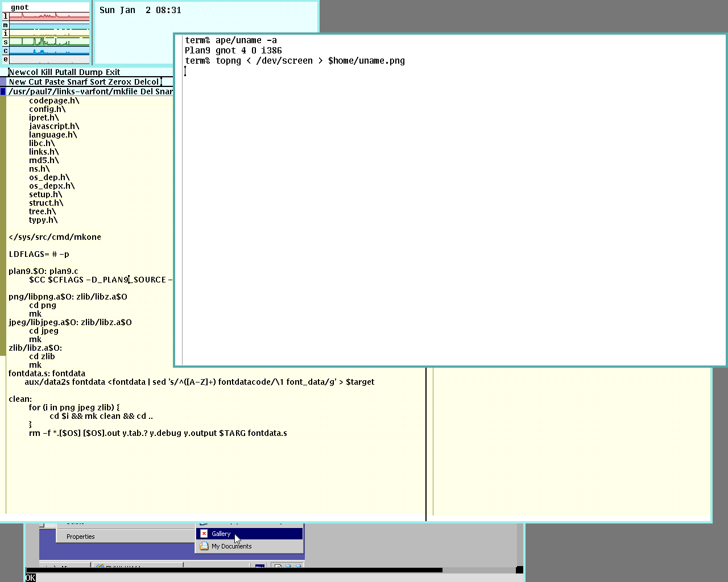The height and width of the screenshot is (582, 728).
Task: Click the My Documents folder icon
Action: (204, 546)
